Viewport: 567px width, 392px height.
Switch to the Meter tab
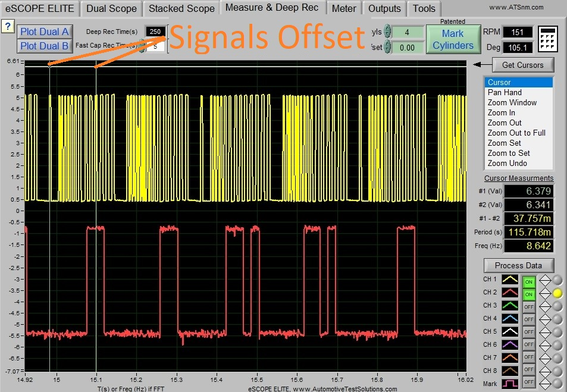(344, 8)
